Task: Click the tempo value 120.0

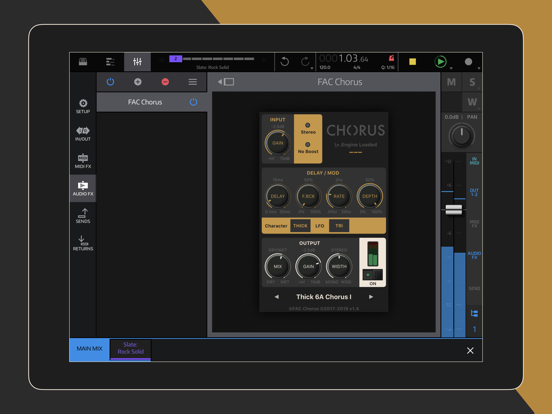Action: [x=325, y=68]
